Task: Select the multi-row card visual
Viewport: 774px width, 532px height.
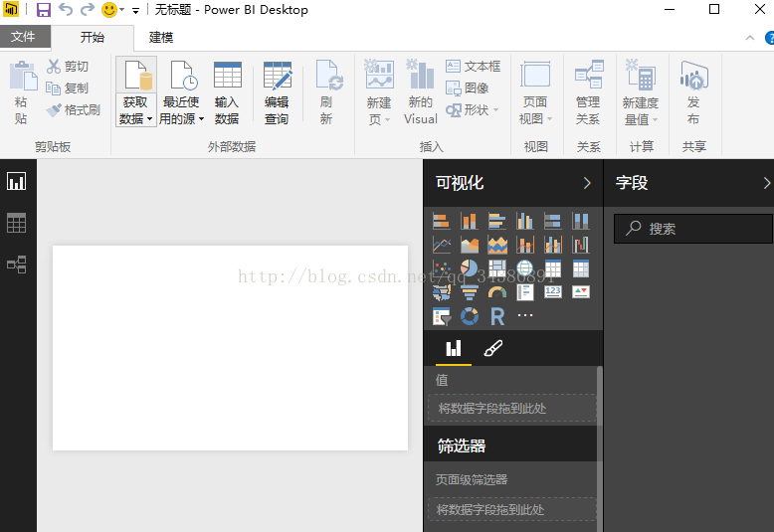Action: [524, 292]
